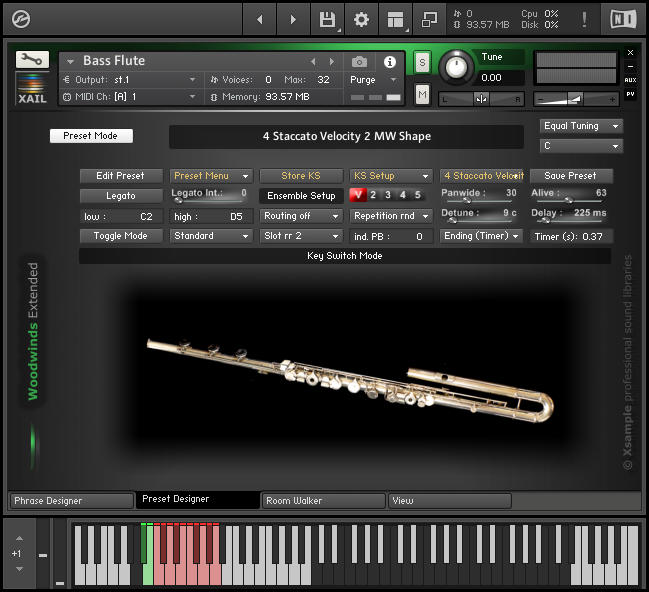Click the Tune knob
The image size is (649, 592).
[456, 67]
